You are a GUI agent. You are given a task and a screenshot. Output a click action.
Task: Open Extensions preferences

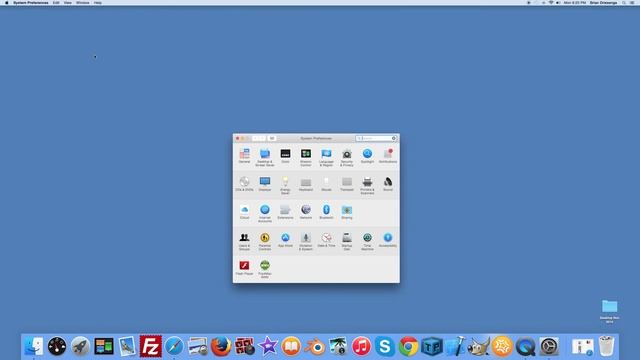click(285, 212)
